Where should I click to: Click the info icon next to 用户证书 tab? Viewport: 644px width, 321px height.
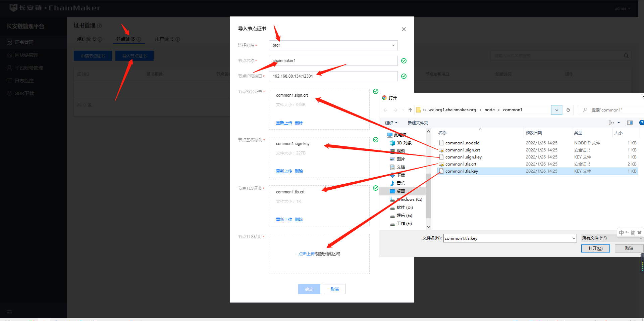[178, 39]
